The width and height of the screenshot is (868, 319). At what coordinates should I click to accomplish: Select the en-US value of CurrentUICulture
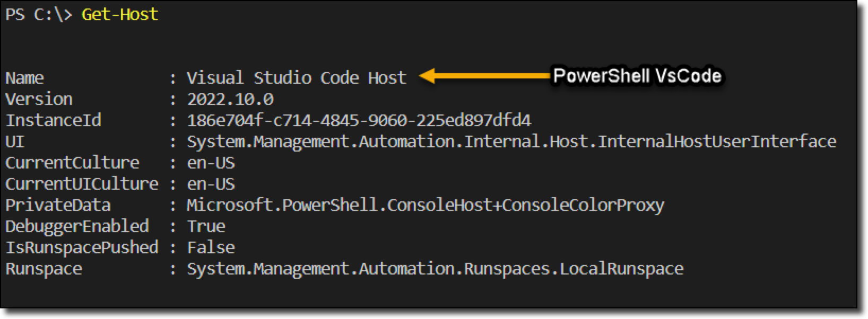211,184
